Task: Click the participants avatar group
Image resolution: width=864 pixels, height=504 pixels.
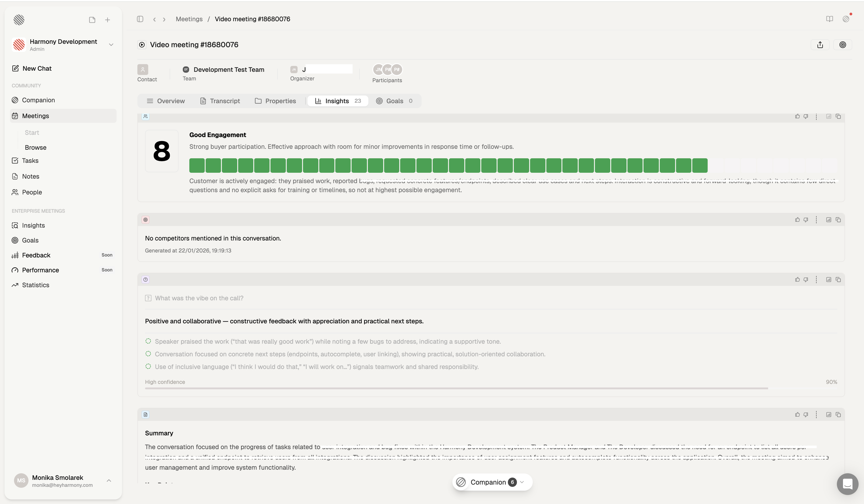Action: tap(387, 70)
